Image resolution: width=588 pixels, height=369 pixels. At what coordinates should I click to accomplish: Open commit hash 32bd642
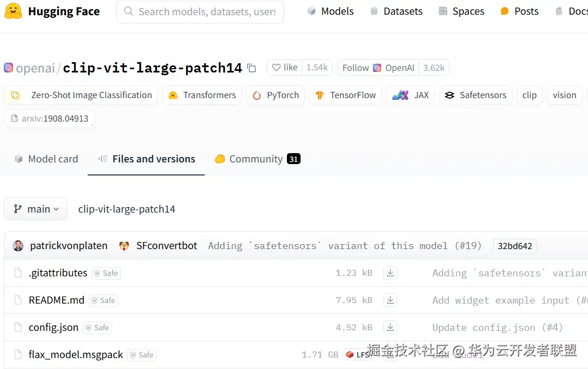point(515,246)
